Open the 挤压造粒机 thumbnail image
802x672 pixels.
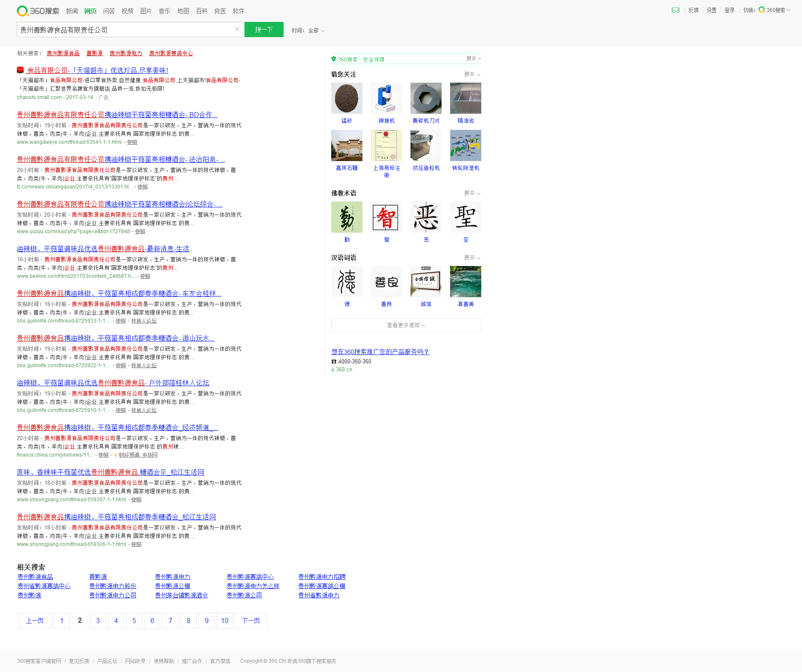pyautogui.click(x=426, y=145)
